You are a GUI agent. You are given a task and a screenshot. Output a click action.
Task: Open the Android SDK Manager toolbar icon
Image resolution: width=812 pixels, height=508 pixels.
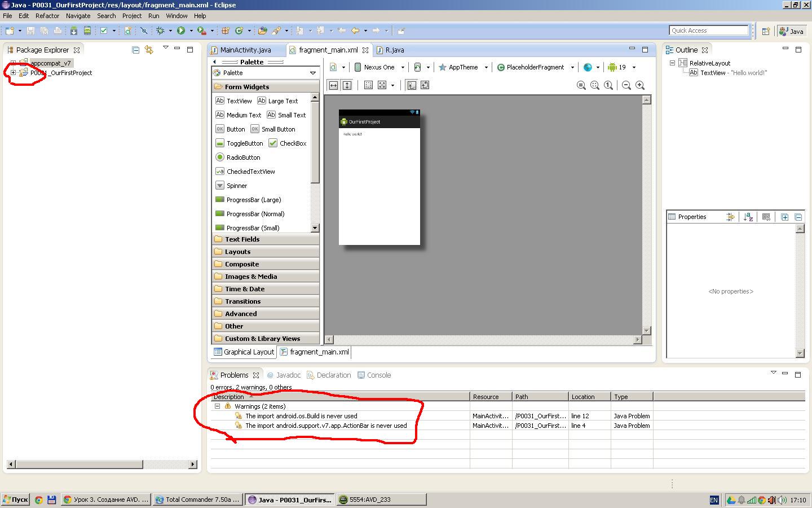pos(73,30)
